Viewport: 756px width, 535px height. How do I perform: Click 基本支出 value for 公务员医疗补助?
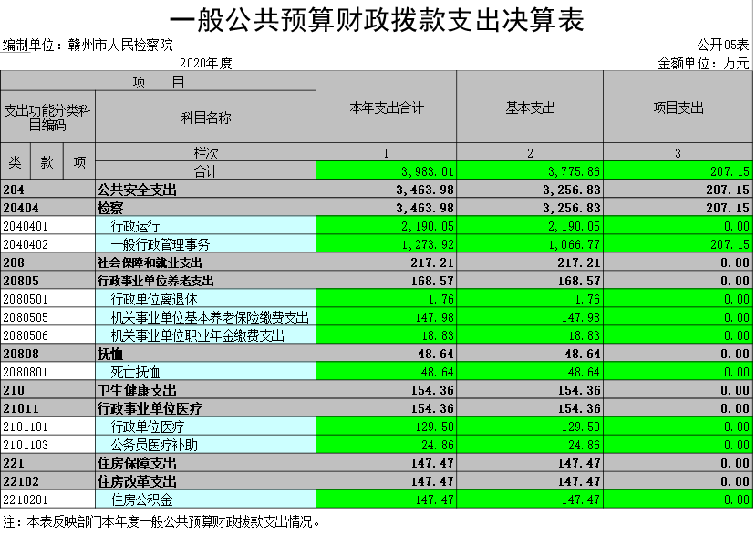pos(584,445)
